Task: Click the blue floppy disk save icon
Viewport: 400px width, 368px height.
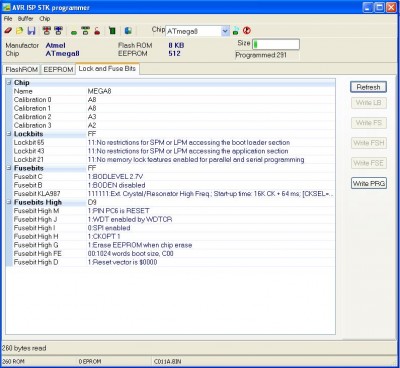Action: coord(31,31)
